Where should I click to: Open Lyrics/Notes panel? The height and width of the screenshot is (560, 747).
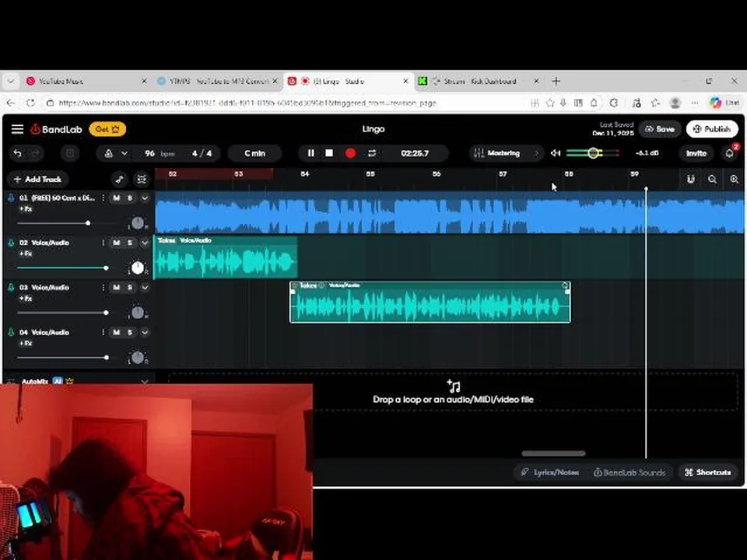[550, 472]
